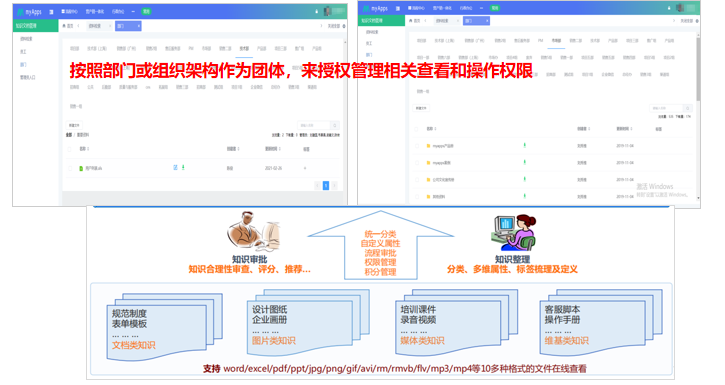This screenshot has width=725, height=385.
Task: Switch to the PM department tab, left screenshot
Action: pyautogui.click(x=190, y=48)
